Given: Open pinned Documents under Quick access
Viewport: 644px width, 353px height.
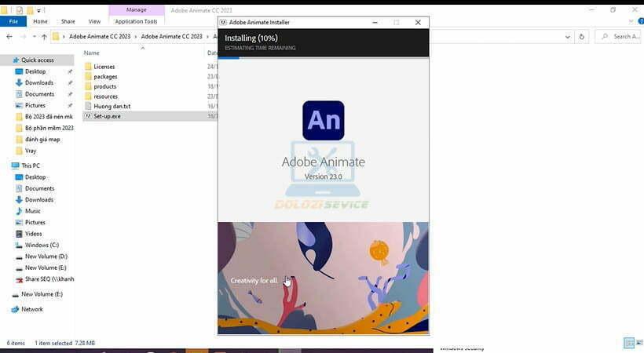Looking at the screenshot, I should (x=39, y=94).
